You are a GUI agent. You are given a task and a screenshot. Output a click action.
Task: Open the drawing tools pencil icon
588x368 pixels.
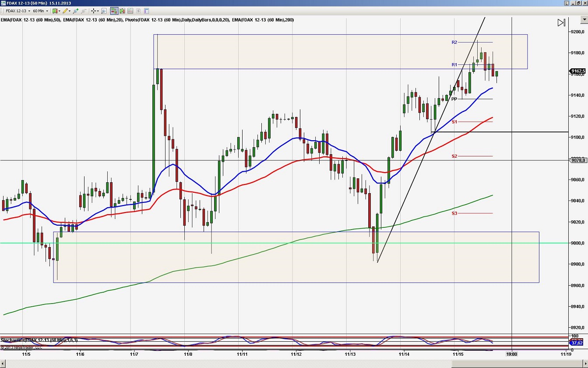coord(65,11)
